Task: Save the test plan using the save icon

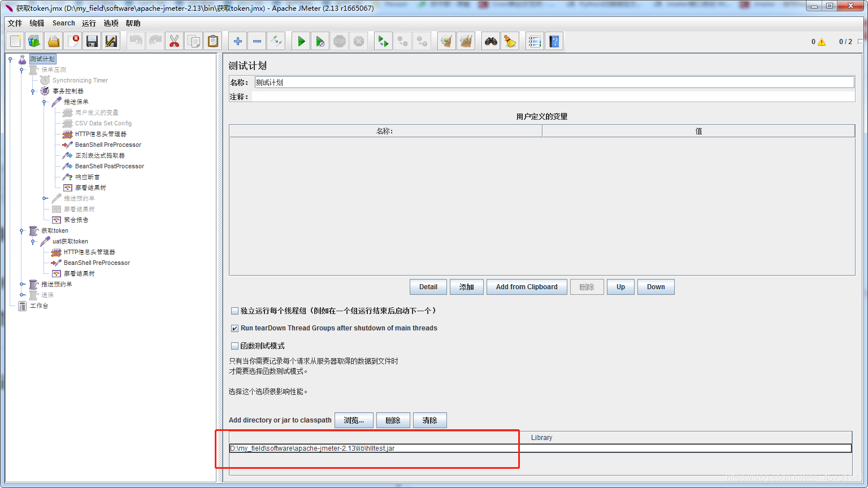Action: pyautogui.click(x=92, y=41)
